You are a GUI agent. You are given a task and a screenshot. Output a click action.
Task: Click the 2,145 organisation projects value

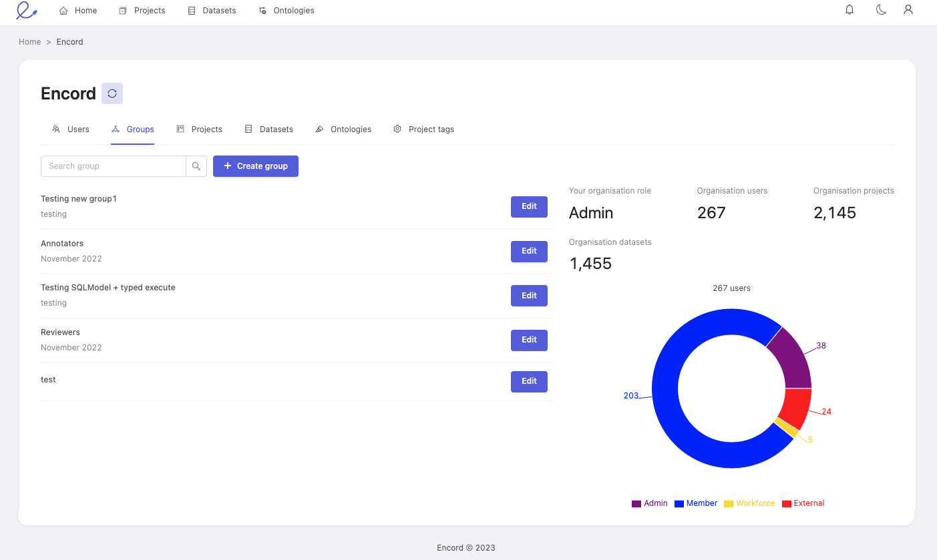click(835, 213)
